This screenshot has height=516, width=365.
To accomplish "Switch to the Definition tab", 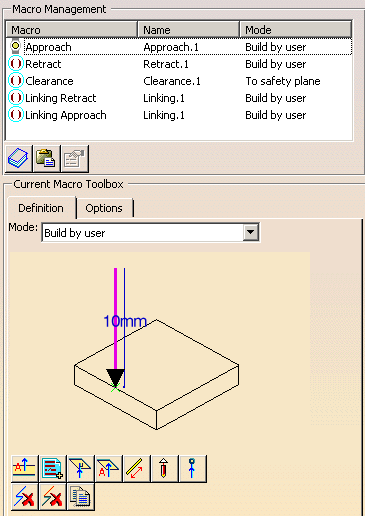I will pos(41,208).
